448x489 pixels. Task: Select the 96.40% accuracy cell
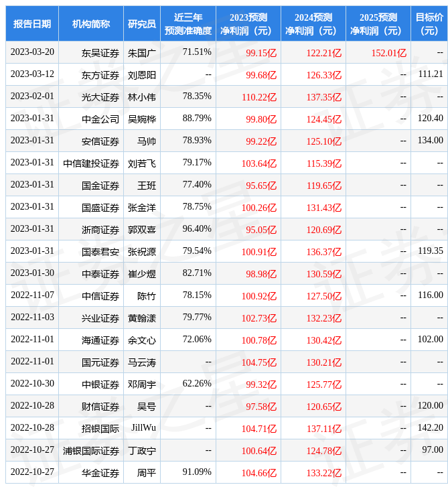click(x=197, y=229)
